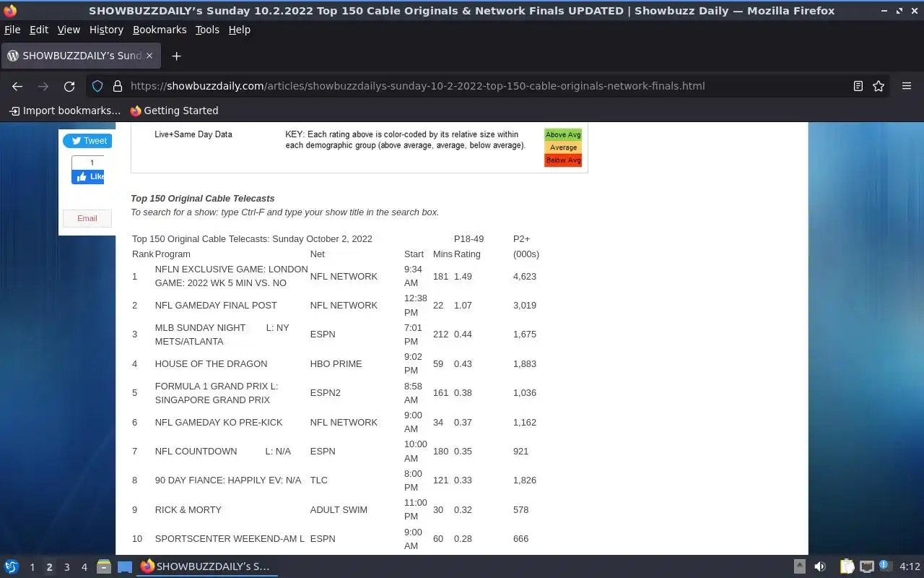Click the Average orange key swatch

[563, 147]
